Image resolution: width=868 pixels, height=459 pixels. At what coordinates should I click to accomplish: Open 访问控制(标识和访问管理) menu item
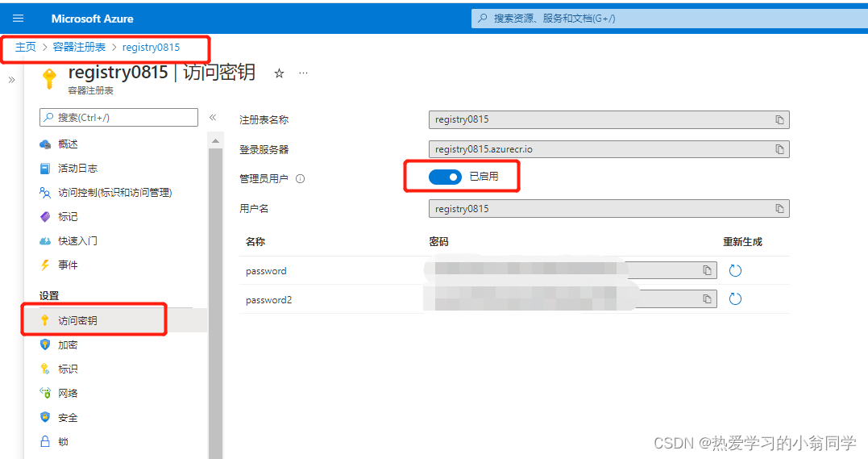[115, 192]
